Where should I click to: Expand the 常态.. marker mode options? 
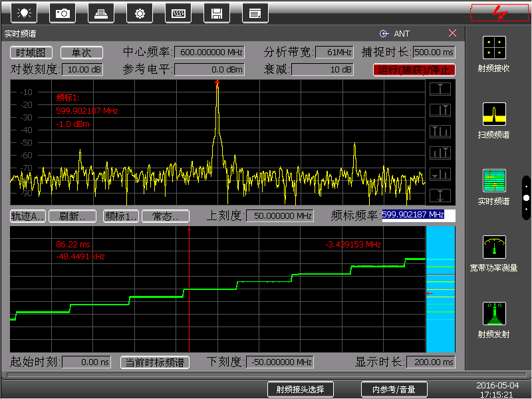pos(166,216)
